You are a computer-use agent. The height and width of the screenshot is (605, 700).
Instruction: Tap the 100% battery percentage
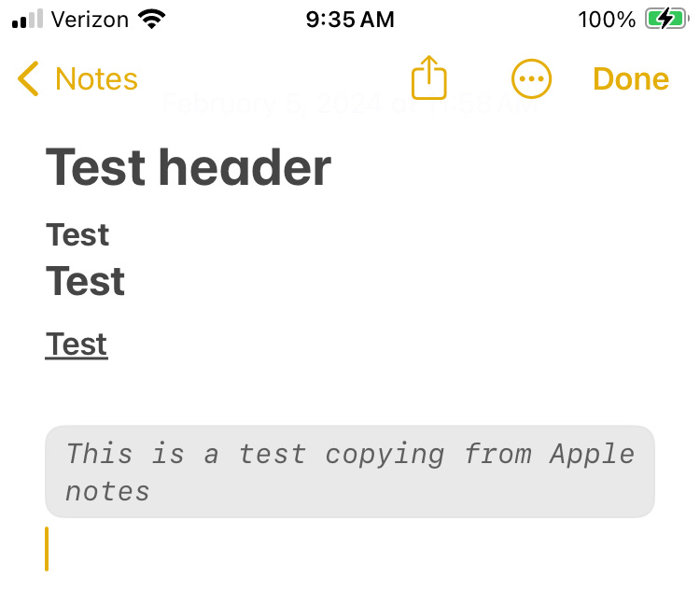pyautogui.click(x=607, y=19)
